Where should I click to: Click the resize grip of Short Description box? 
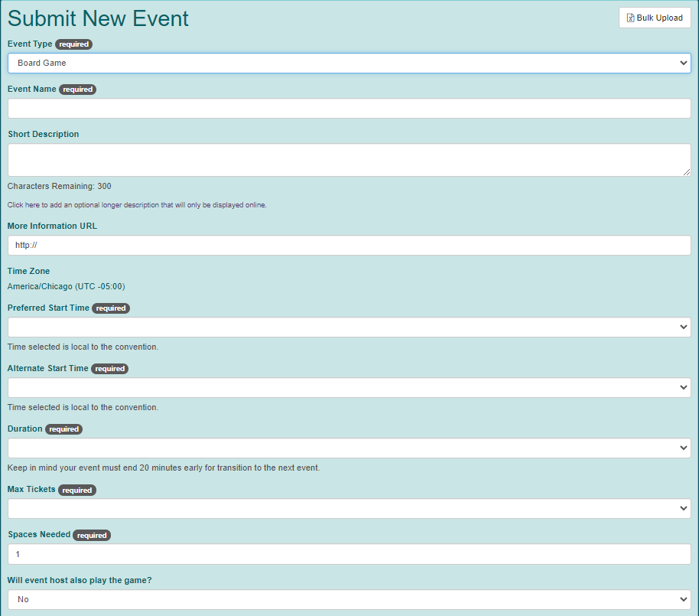pyautogui.click(x=687, y=172)
